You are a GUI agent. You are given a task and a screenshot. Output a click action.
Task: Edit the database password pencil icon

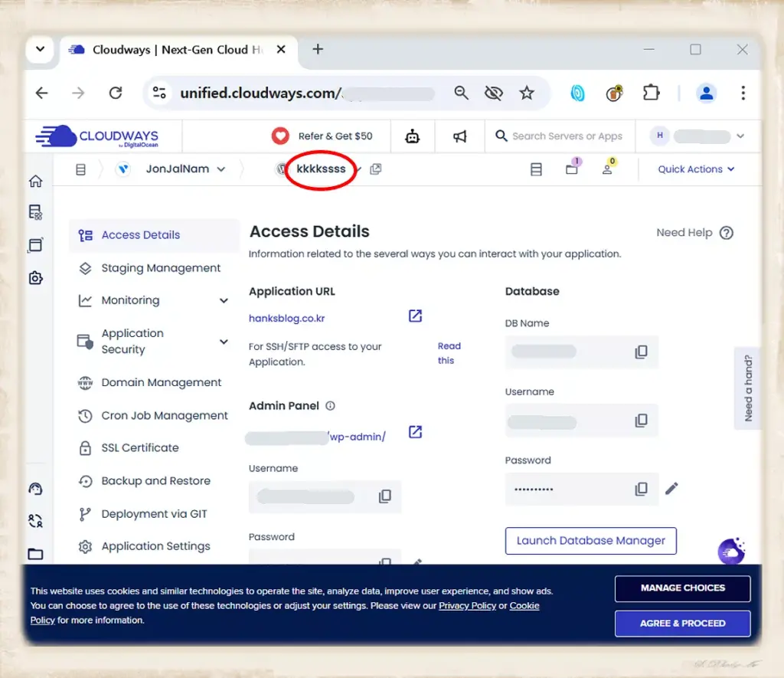click(x=671, y=488)
